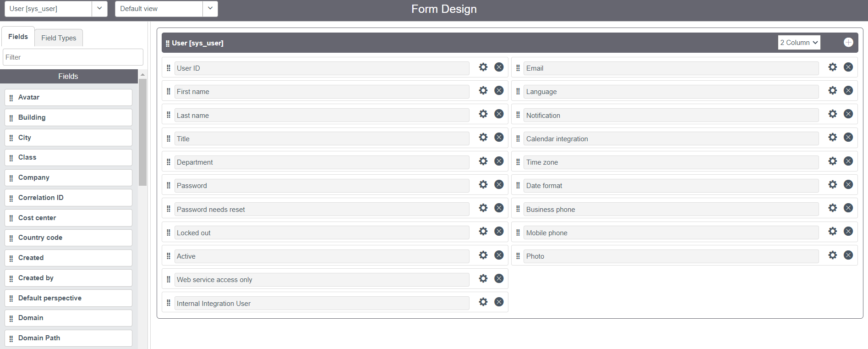Remove the Email field from form
Image resolution: width=868 pixels, height=349 pixels.
pyautogui.click(x=848, y=67)
